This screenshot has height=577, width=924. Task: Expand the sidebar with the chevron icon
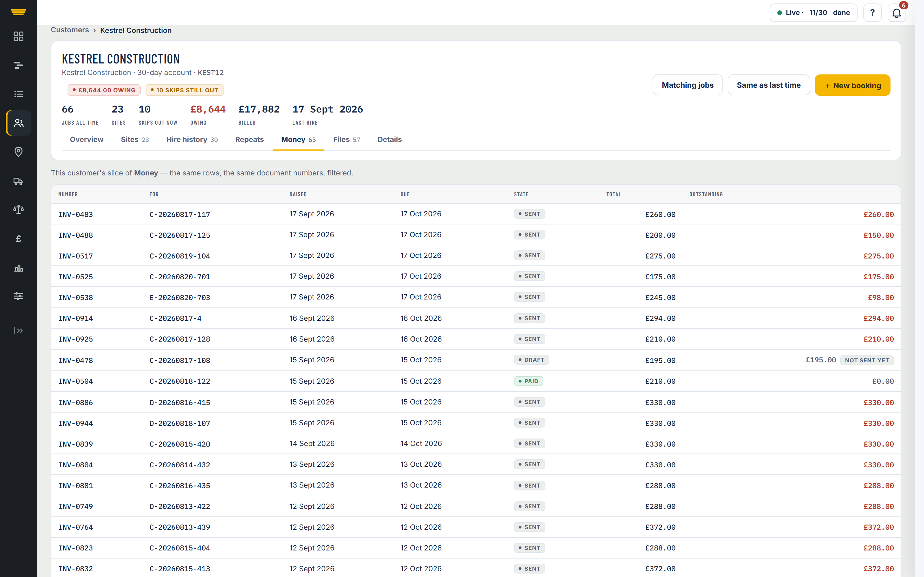pyautogui.click(x=18, y=331)
